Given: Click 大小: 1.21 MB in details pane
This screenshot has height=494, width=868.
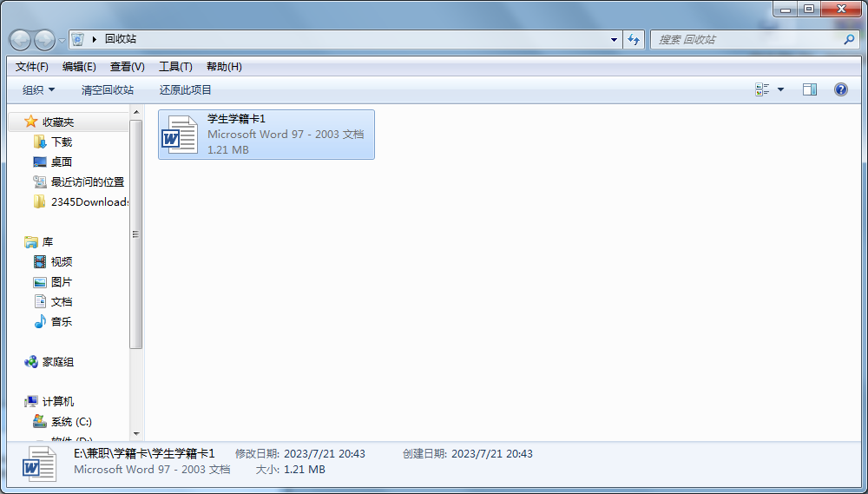Looking at the screenshot, I should click(x=291, y=470).
